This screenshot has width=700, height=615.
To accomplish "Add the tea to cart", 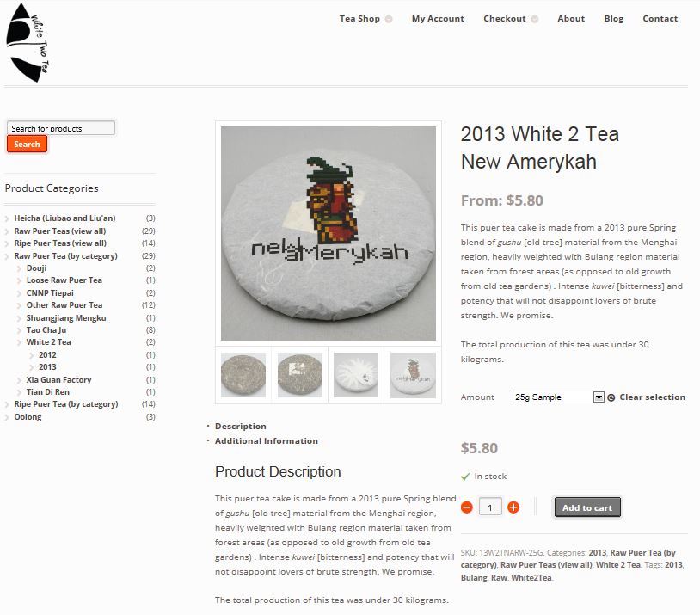I will point(587,507).
